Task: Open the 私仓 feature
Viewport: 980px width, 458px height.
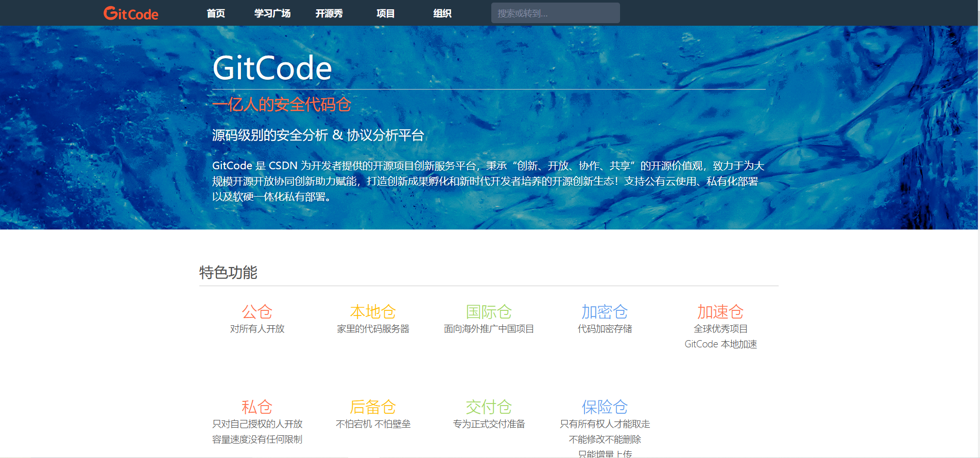Action: [257, 407]
